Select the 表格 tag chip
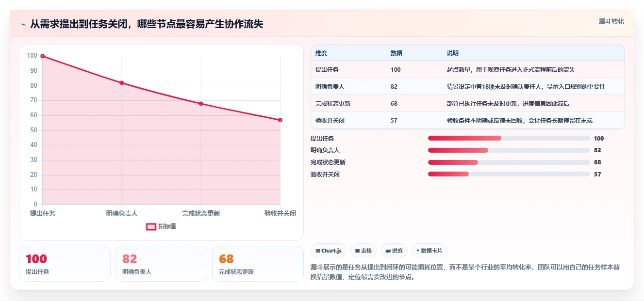The width and height of the screenshot is (644, 301). click(x=363, y=251)
